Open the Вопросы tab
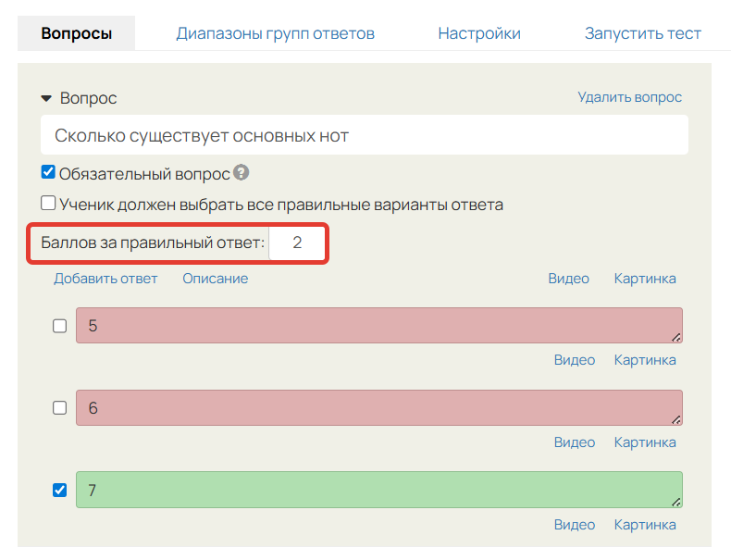 tap(77, 33)
